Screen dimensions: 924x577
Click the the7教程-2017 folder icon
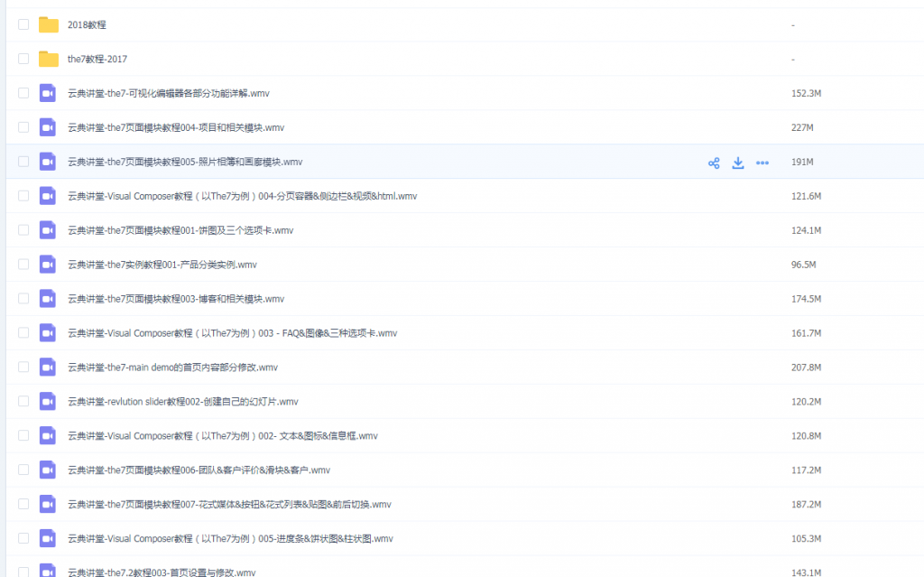coord(48,60)
